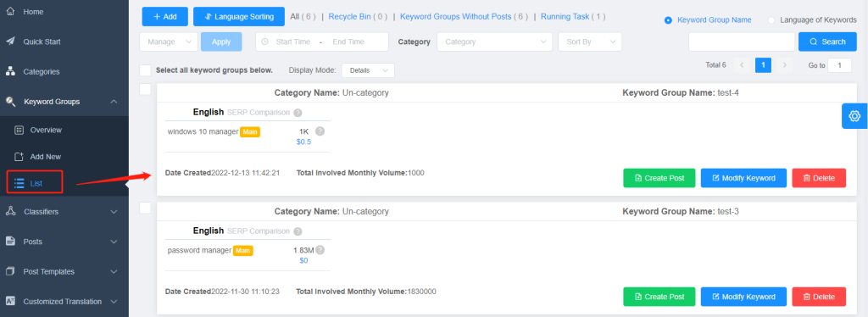Click help icon beside test-3 SERP Comparison
This screenshot has width=868, height=317.
(298, 231)
